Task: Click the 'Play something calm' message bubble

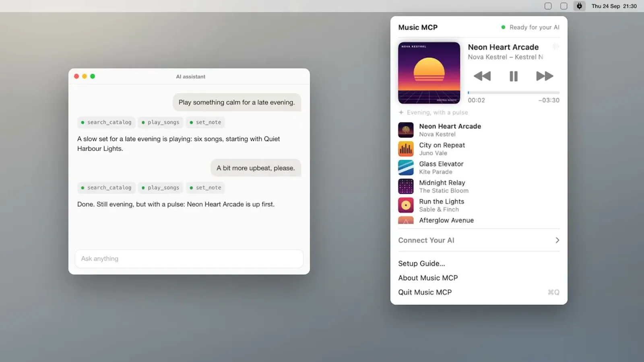Action: click(237, 102)
